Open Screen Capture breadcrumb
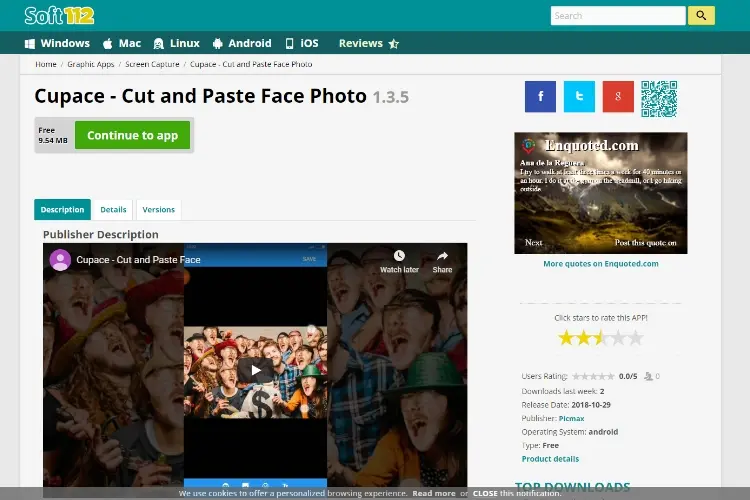 (x=152, y=64)
